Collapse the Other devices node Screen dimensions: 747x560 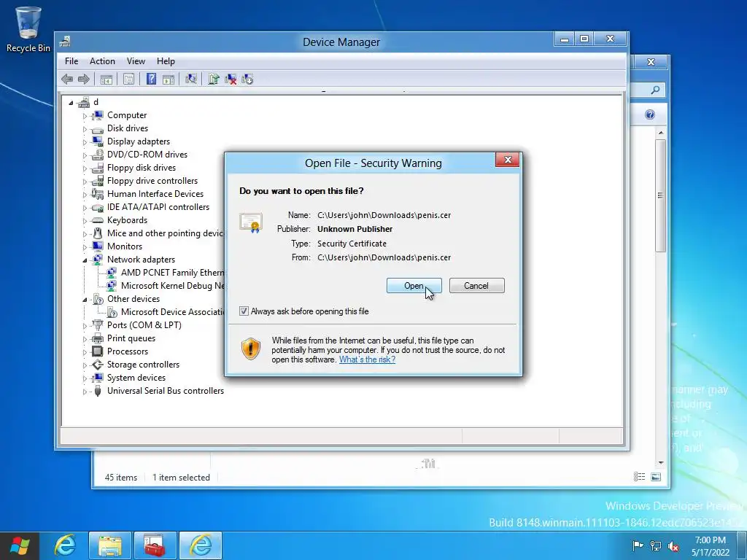pyautogui.click(x=85, y=300)
